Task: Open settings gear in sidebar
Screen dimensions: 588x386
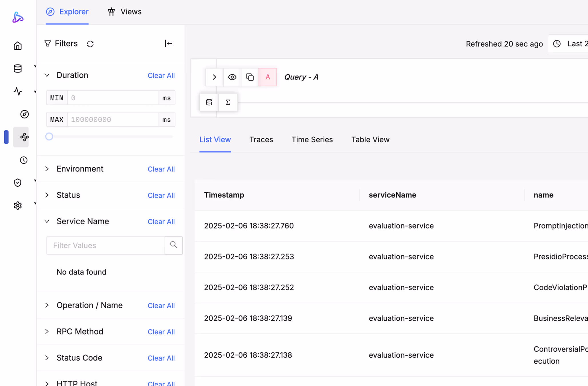Action: [x=18, y=206]
